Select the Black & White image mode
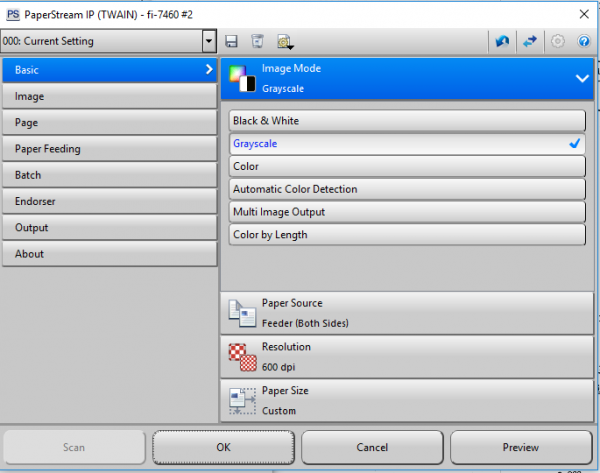Viewport: 600px width, 473px height. pos(406,121)
